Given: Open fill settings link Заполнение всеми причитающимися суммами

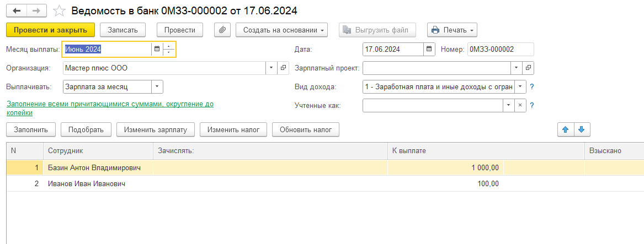Looking at the screenshot, I should (110, 108).
